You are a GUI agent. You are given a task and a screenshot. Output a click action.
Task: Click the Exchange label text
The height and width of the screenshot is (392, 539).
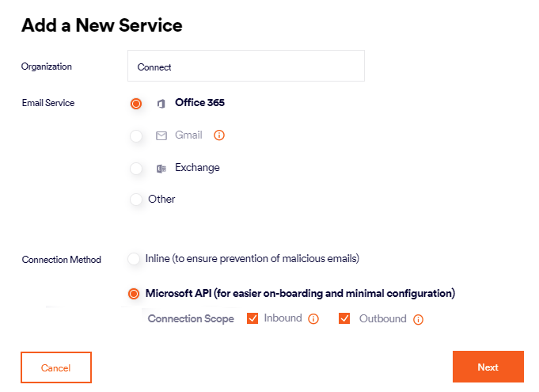click(x=197, y=168)
